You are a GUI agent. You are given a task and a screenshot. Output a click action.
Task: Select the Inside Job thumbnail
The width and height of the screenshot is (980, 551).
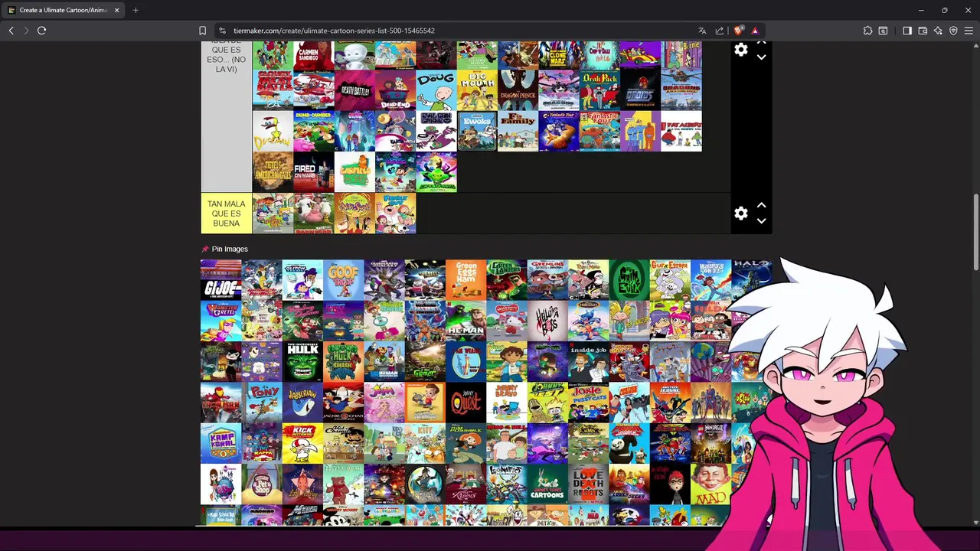click(588, 361)
